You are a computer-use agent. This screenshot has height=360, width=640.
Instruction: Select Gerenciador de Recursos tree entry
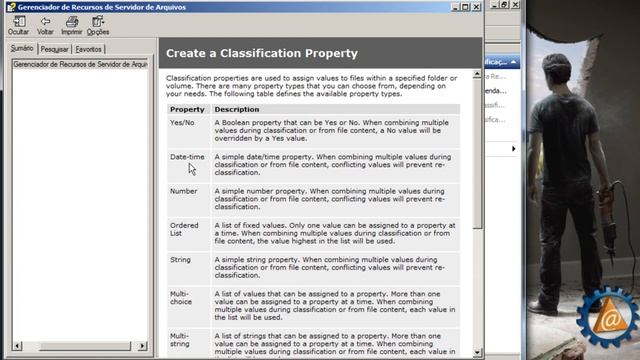pos(80,64)
